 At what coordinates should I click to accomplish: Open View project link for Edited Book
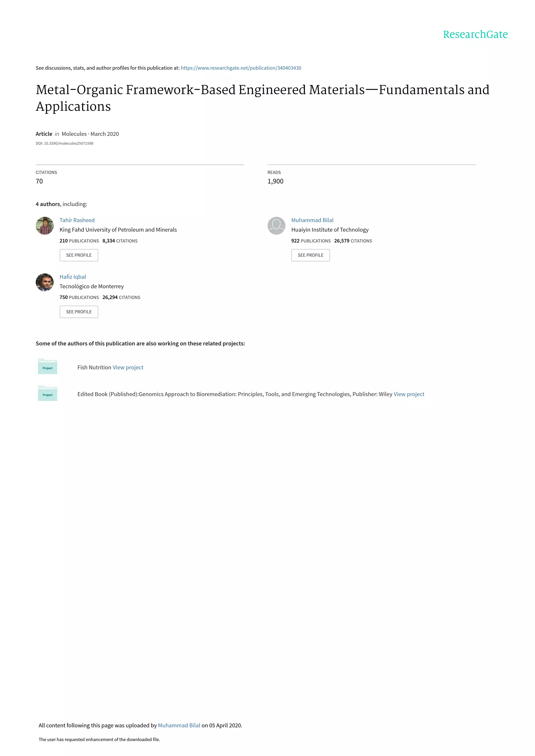[409, 394]
